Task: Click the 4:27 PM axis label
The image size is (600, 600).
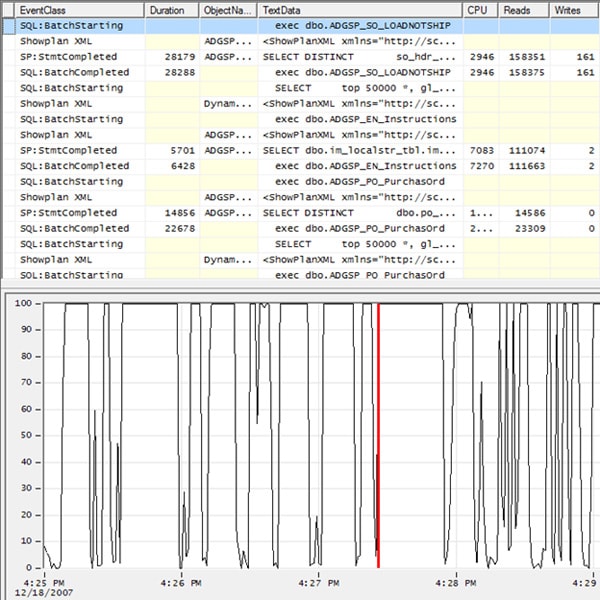Action: tap(319, 584)
